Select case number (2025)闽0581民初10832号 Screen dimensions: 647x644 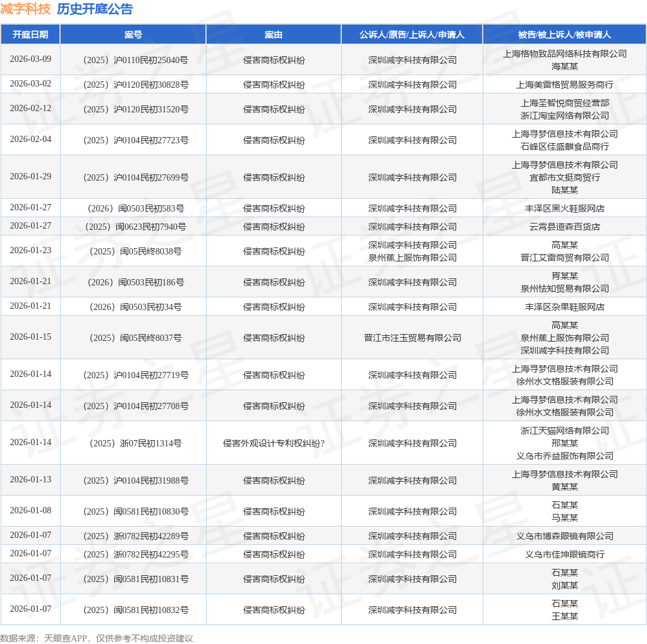point(136,610)
